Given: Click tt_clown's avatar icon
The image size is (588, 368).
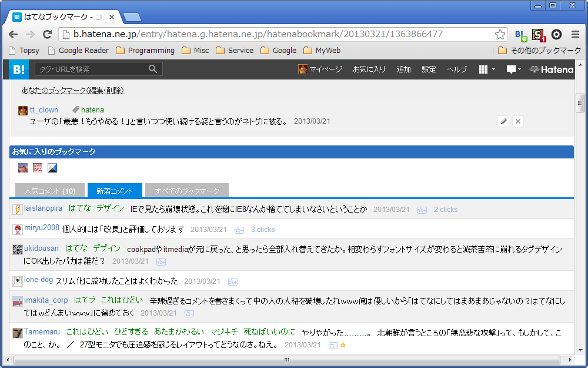Looking at the screenshot, I should [x=23, y=111].
